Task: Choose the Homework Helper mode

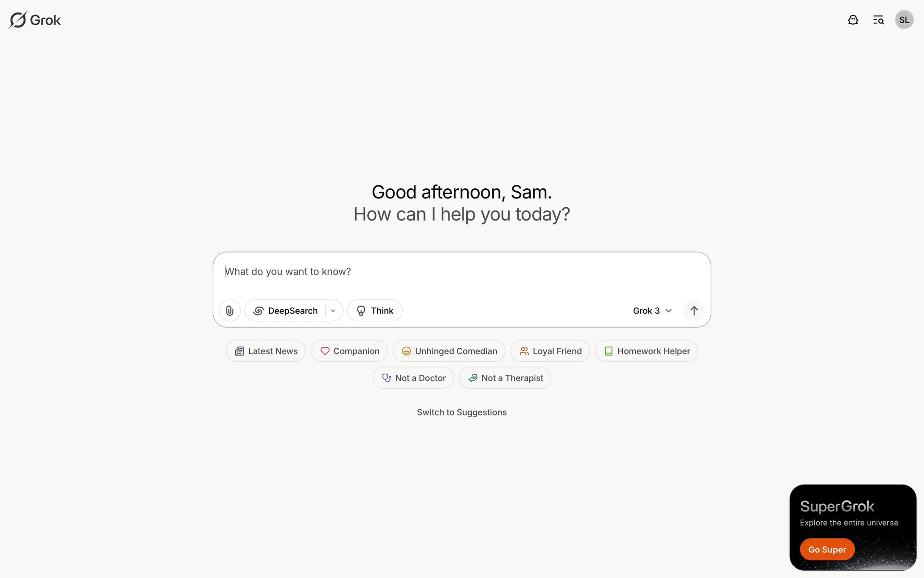Action: [x=646, y=351]
